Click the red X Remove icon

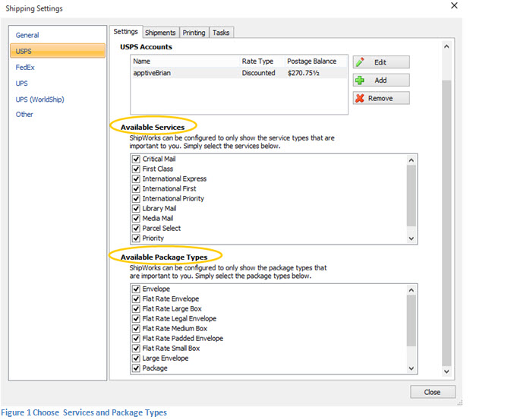click(x=360, y=98)
